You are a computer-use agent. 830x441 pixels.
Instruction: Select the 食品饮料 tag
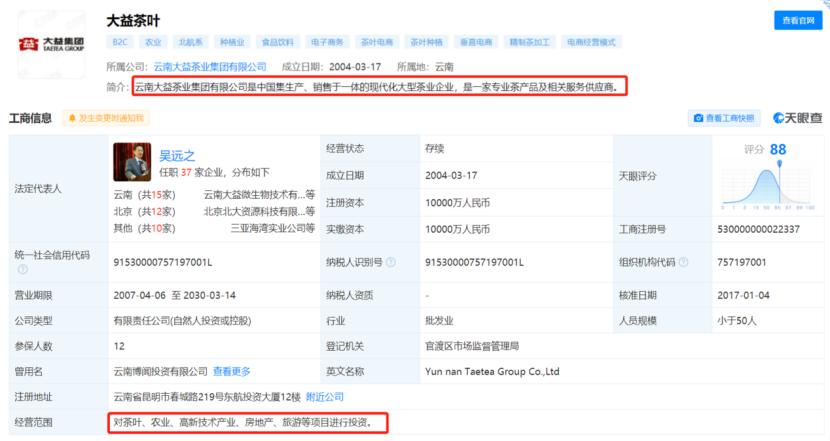click(x=278, y=42)
